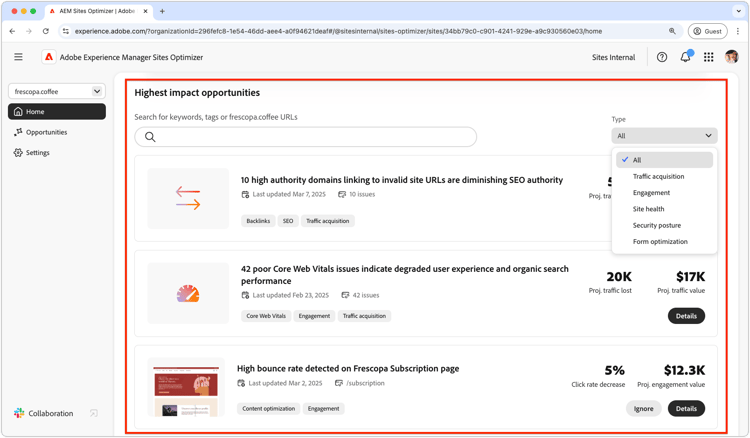Collapse the Type filter dropdown
Viewport: 750px width, 438px height.
(x=664, y=136)
